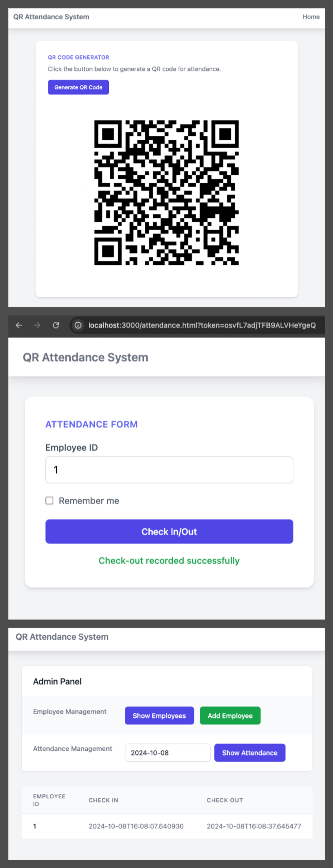Viewport: 333px width, 868px height.
Task: Click the Show Attendance button
Action: click(250, 753)
